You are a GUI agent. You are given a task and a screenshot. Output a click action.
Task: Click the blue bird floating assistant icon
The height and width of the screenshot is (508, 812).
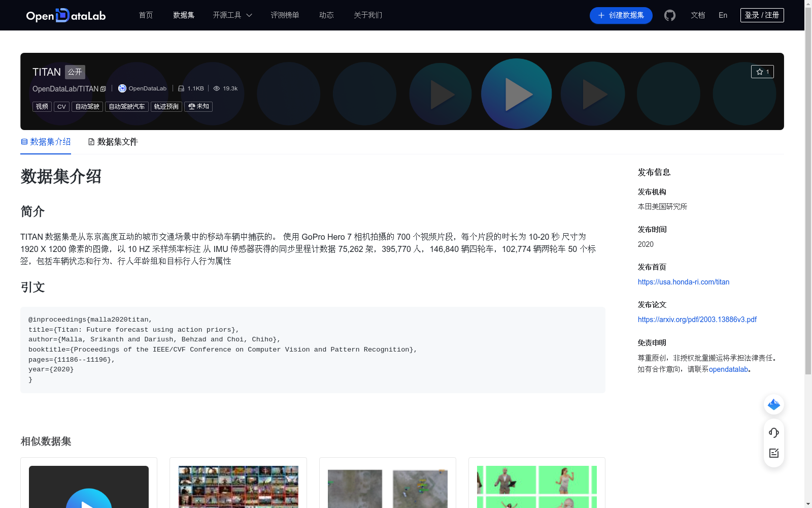pyautogui.click(x=774, y=404)
